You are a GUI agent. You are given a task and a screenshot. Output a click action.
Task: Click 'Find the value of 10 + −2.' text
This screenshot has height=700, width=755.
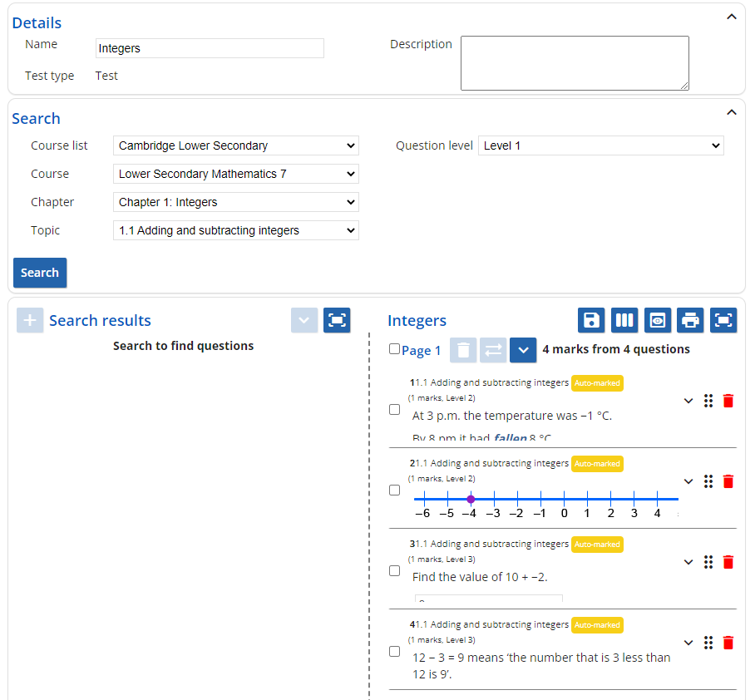(480, 577)
